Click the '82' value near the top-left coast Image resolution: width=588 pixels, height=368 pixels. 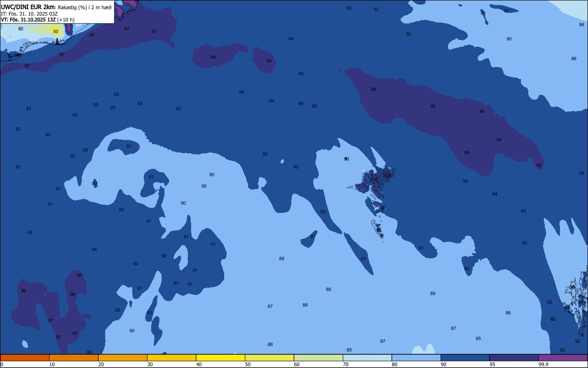tap(21, 29)
